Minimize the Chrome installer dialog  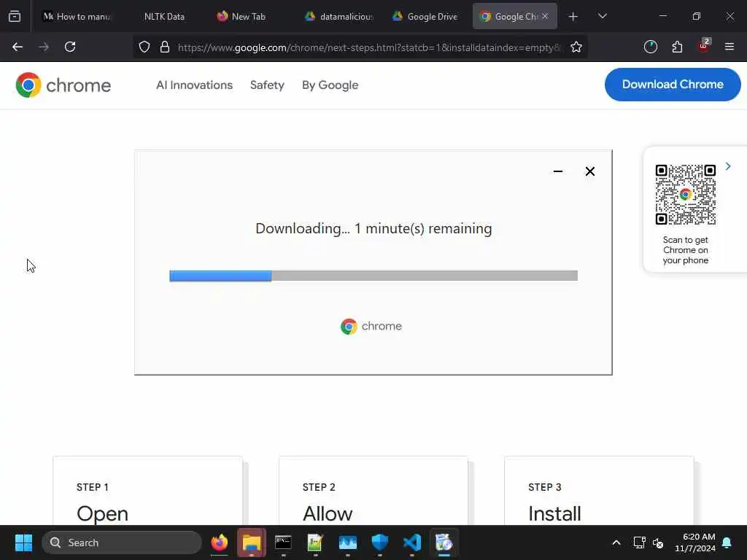coord(558,171)
